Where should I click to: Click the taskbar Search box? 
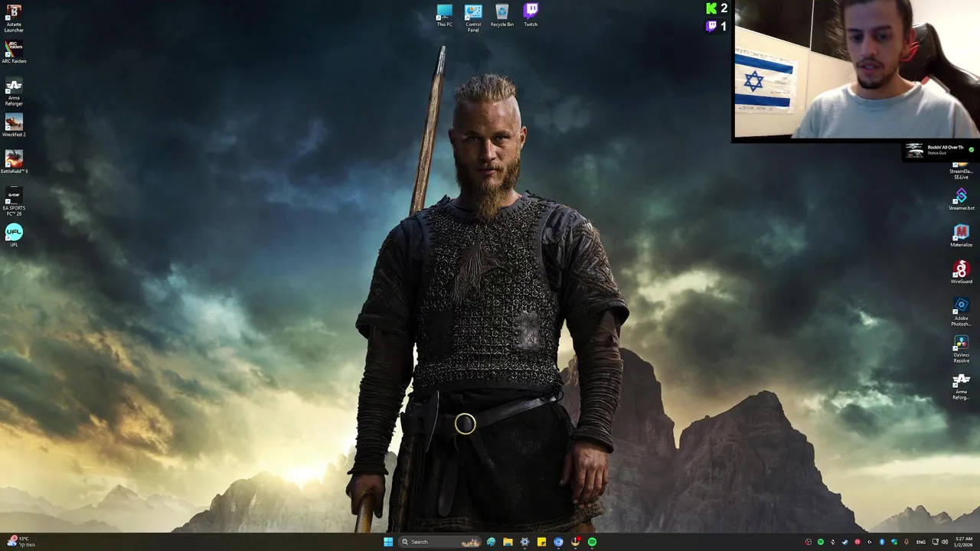point(439,542)
